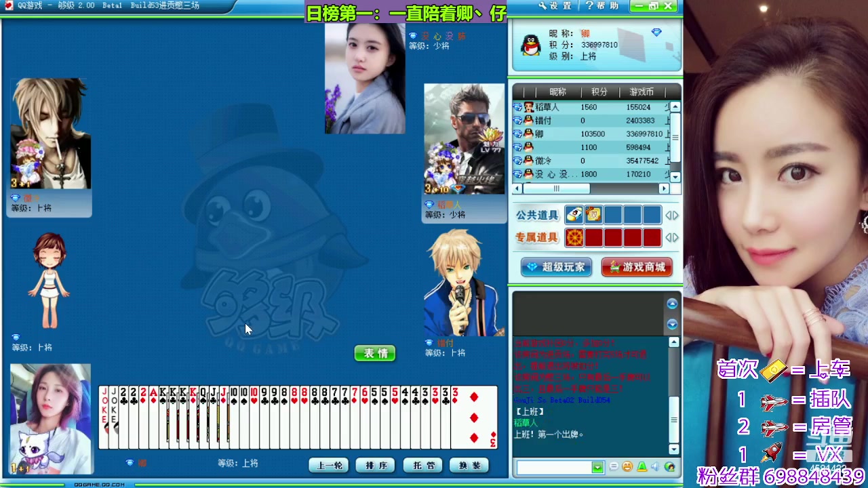Select player 稻草人 in the player list

(591, 107)
